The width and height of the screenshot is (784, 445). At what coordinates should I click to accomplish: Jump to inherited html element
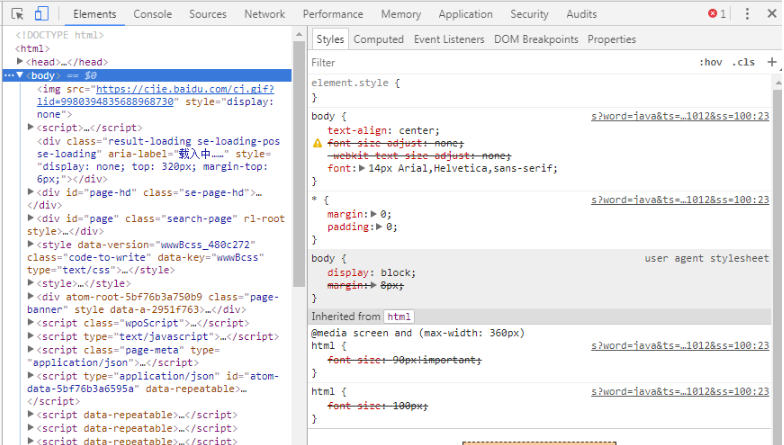(399, 316)
